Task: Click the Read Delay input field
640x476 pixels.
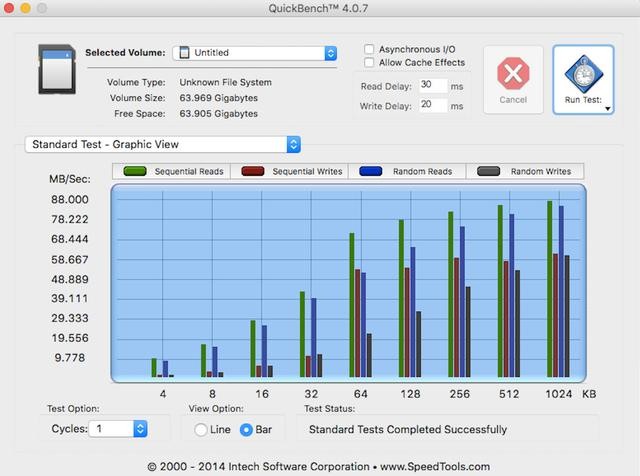Action: tap(433, 86)
